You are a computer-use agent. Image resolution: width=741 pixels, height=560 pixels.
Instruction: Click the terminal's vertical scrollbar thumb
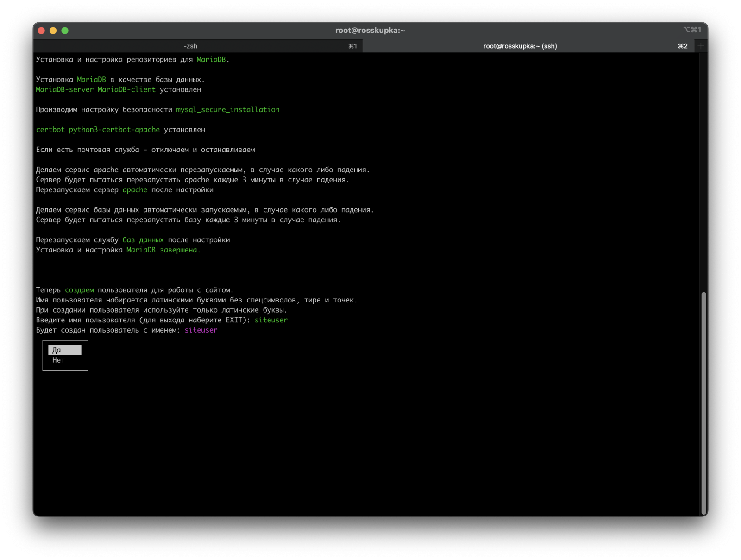click(x=703, y=403)
